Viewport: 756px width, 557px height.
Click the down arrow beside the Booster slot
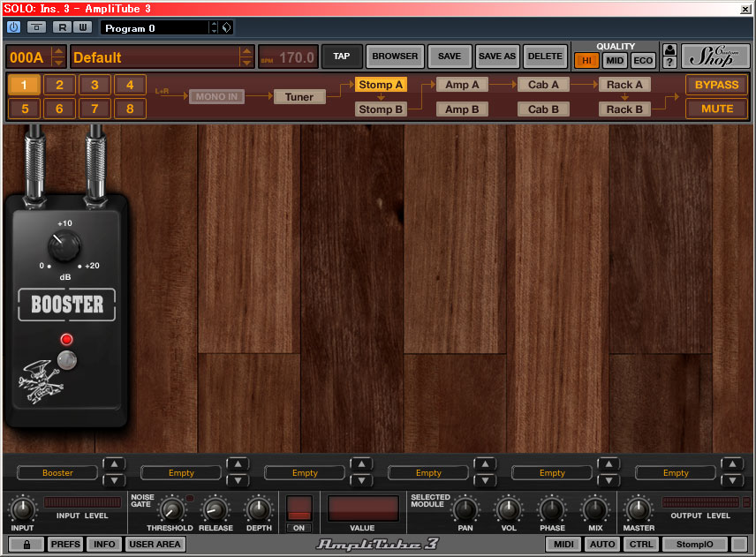[x=114, y=480]
